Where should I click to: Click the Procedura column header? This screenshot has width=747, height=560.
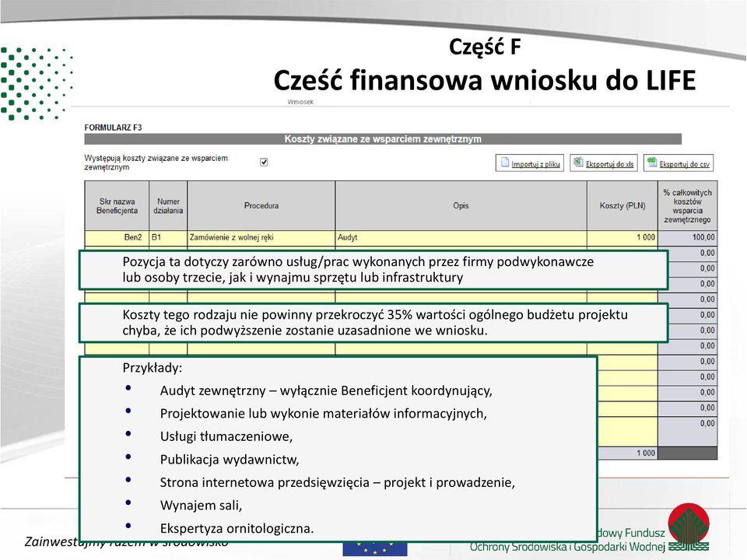[x=261, y=205]
